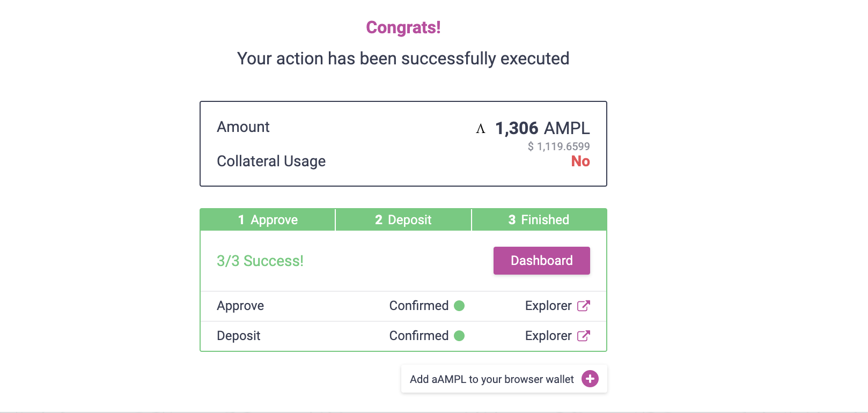
Task: Click the AMPL token lambda icon
Action: (481, 129)
